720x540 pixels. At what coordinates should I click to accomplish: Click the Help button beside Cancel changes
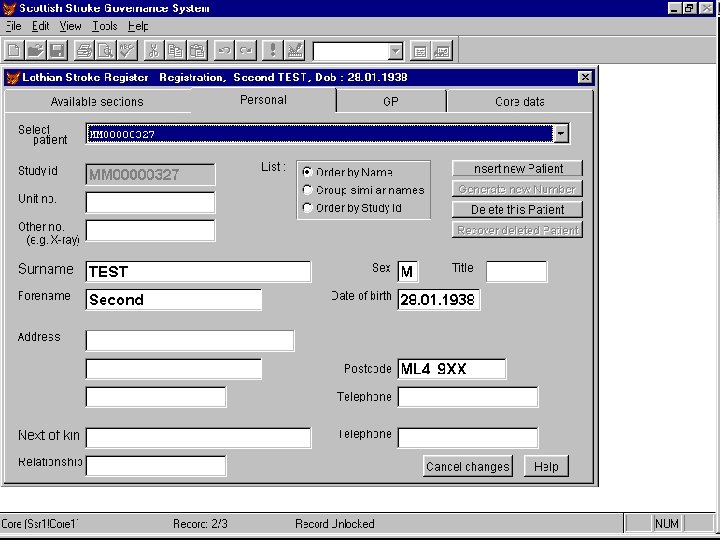(546, 467)
